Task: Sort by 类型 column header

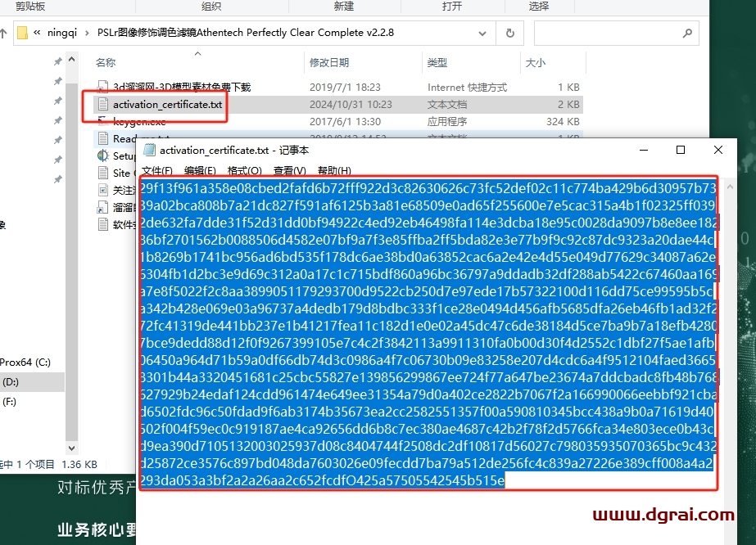Action: [437, 63]
